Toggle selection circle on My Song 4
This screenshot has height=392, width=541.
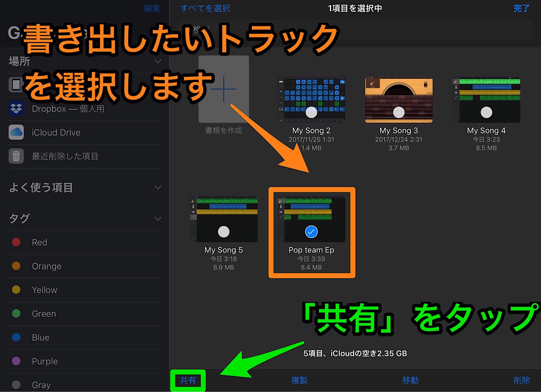487,112
